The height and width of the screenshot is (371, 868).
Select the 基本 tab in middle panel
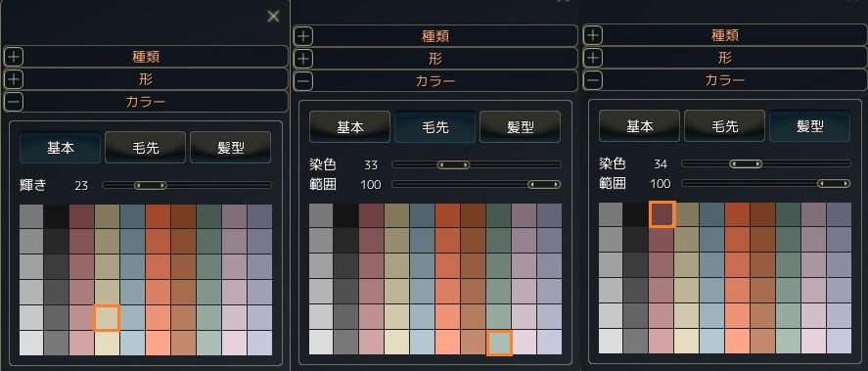pos(350,127)
